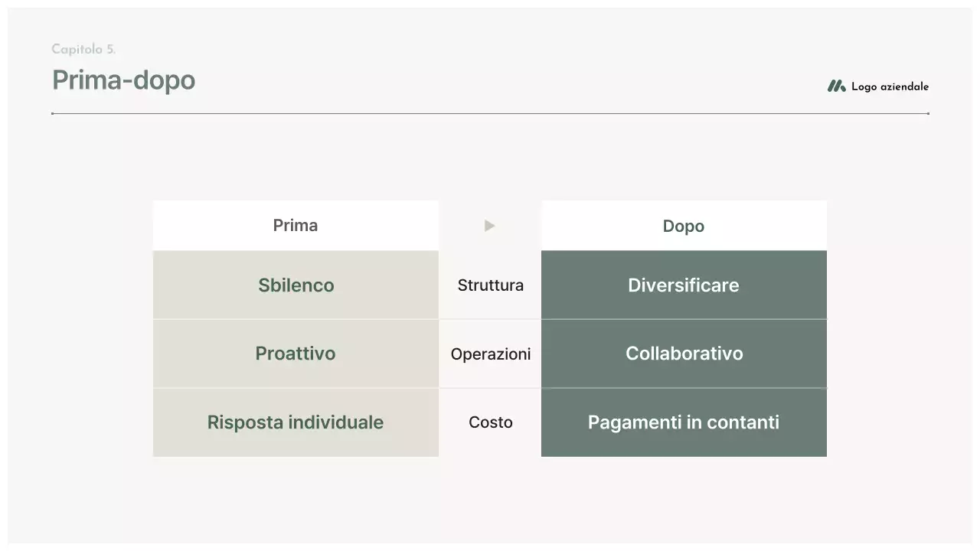Select the 'Costo' row label
The width and height of the screenshot is (980, 551).
tap(490, 422)
